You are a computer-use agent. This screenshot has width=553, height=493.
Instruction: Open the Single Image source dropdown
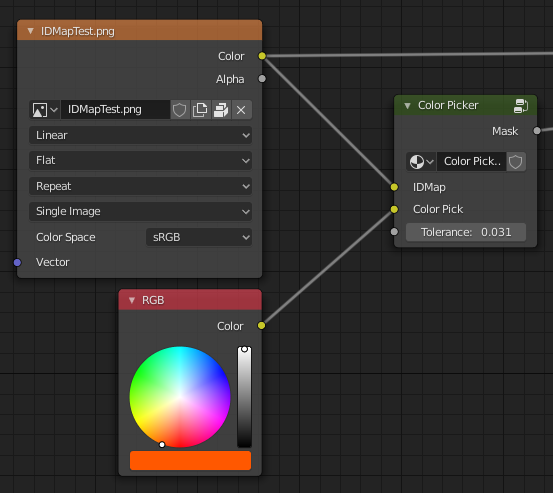140,211
